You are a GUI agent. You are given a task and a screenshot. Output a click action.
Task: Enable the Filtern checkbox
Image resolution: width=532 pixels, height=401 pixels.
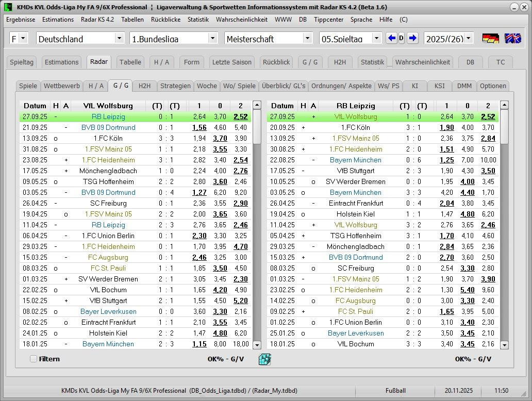tap(34, 359)
